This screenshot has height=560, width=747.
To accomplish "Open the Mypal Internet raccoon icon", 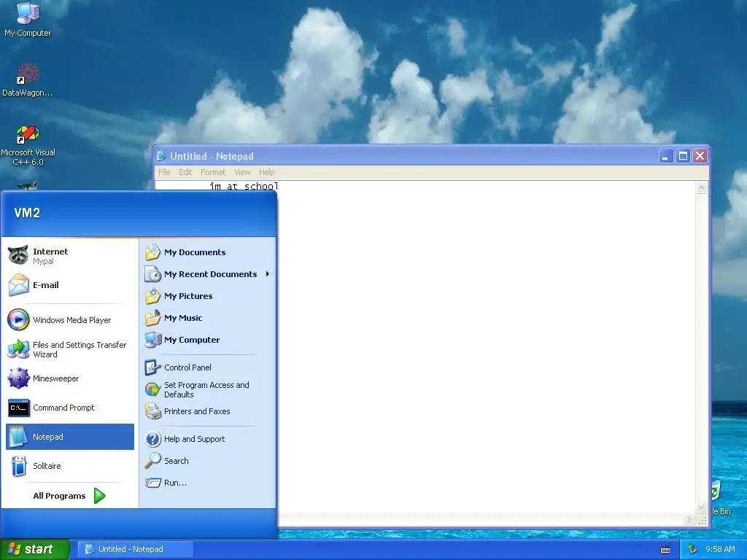I will [18, 256].
